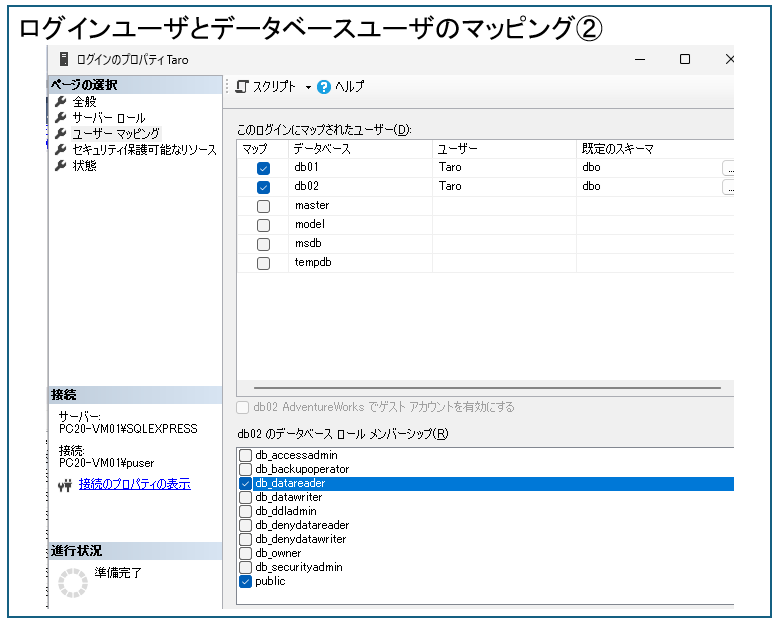This screenshot has height=622, width=777.
Task: Click the ヘルプ toolbar label
Action: tap(349, 87)
